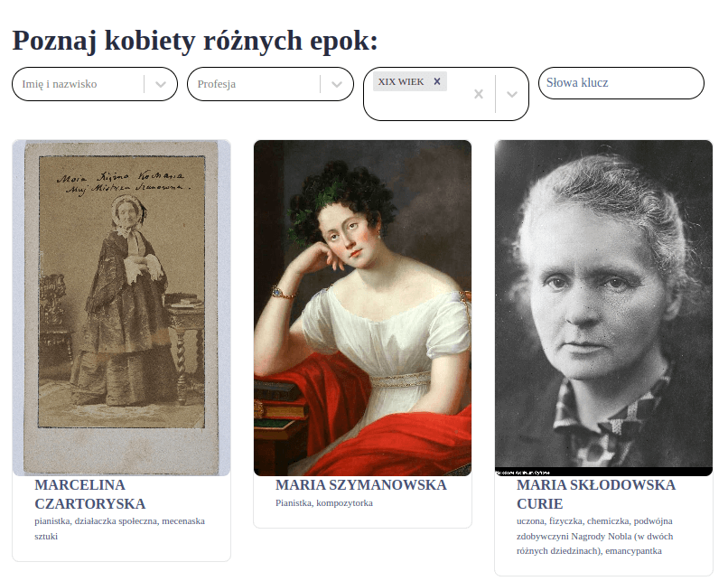This screenshot has height=581, width=728.
Task: Open Maria Szymanowska's portrait painting
Action: (362, 307)
